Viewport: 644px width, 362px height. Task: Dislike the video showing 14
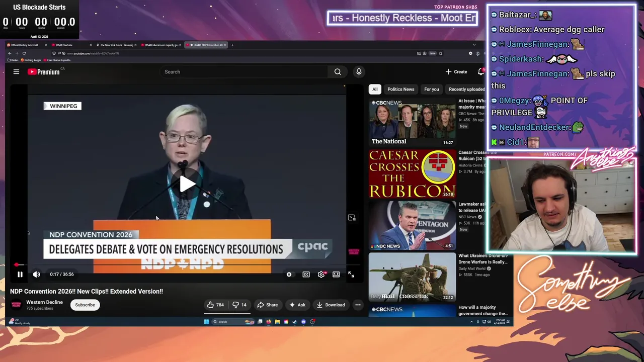(239, 305)
